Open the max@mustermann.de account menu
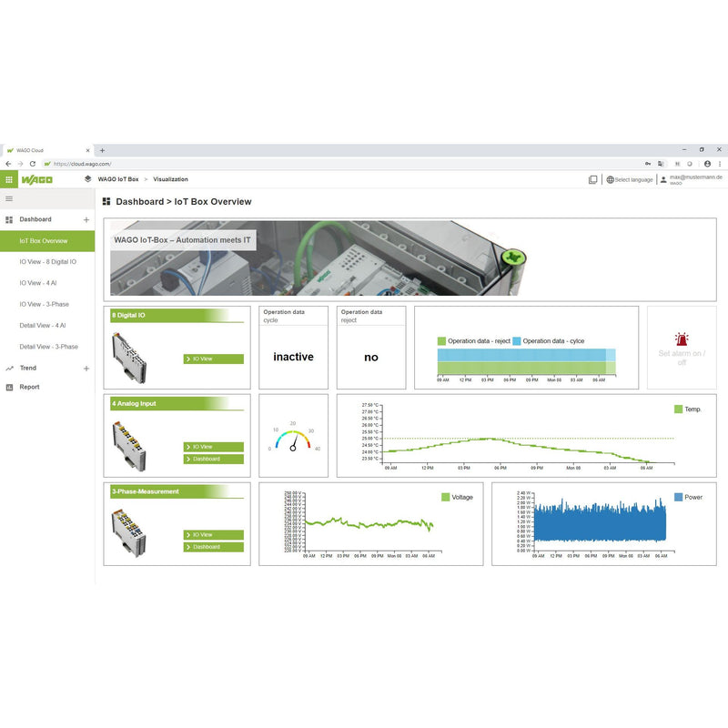 (692, 179)
